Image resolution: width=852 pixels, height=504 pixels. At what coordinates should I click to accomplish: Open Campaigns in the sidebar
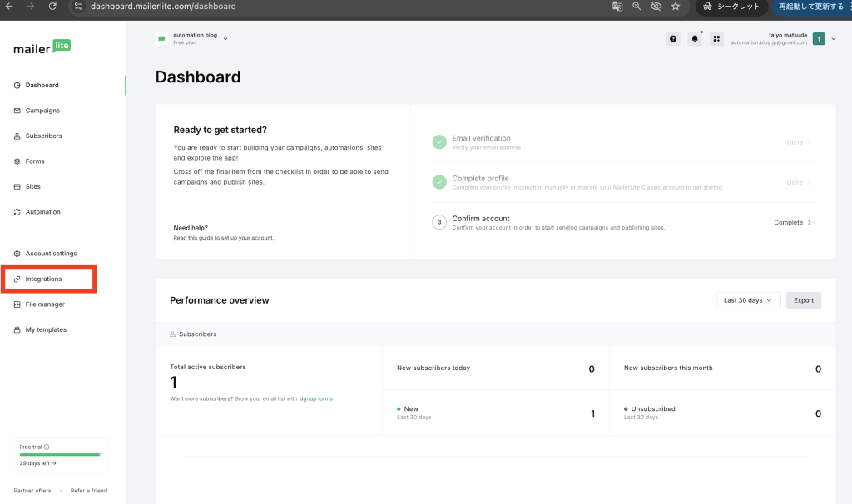tap(42, 111)
